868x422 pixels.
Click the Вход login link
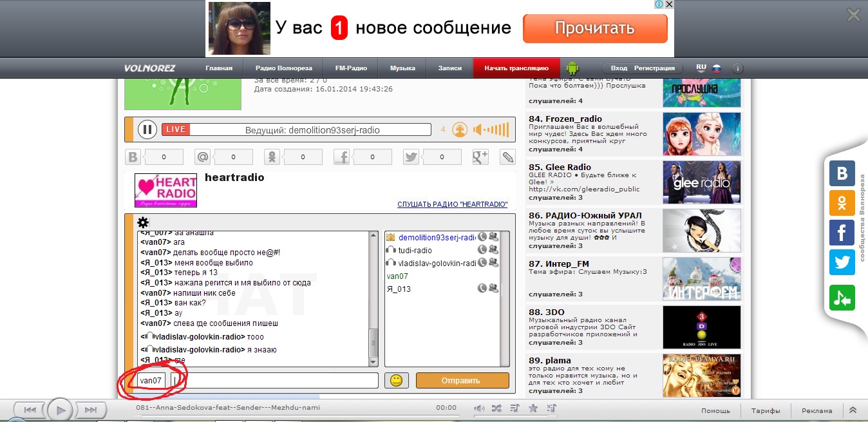pyautogui.click(x=619, y=68)
